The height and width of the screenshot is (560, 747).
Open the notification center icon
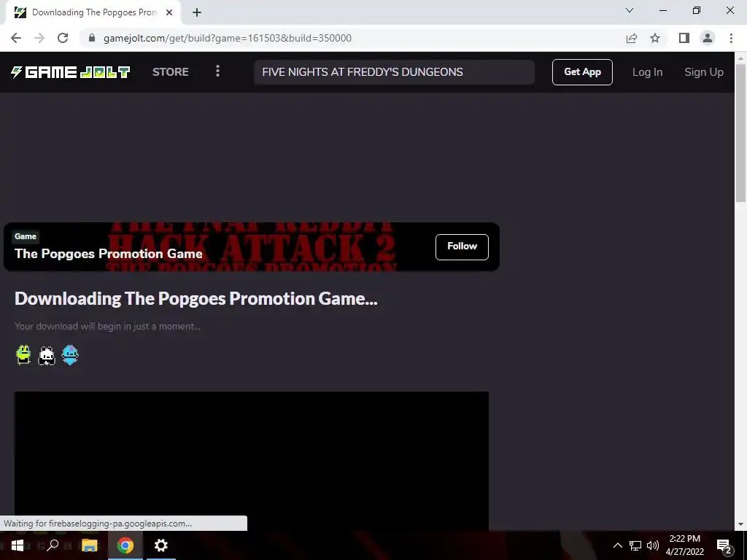pyautogui.click(x=724, y=545)
